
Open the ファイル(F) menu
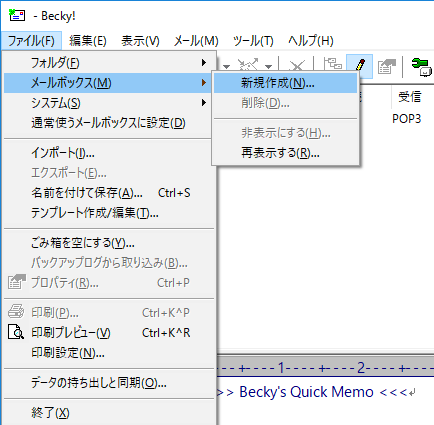click(x=31, y=41)
